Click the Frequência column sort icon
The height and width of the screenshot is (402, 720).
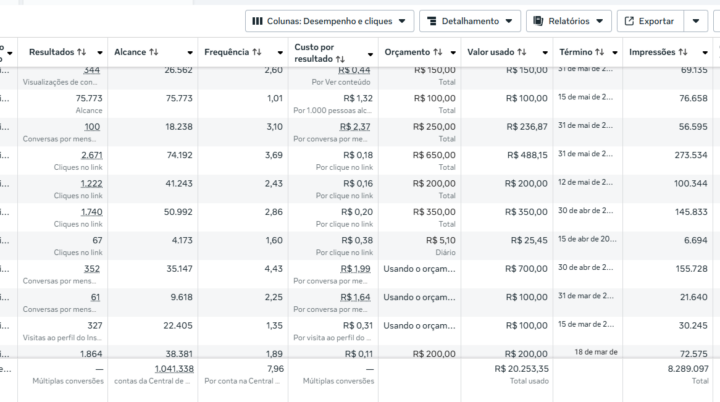point(256,52)
